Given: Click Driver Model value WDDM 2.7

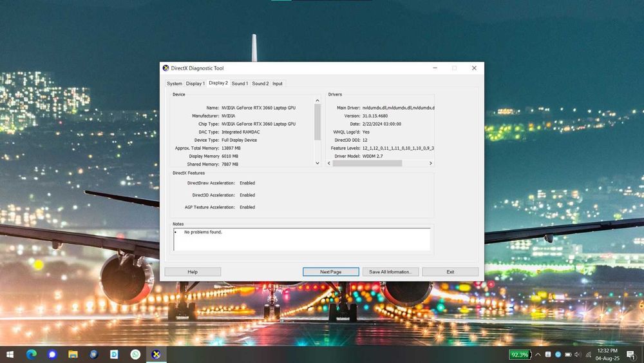Looking at the screenshot, I should pos(372,156).
